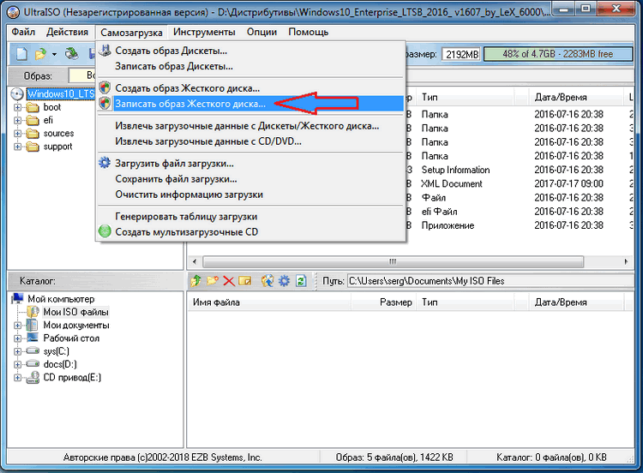Click the floppy icon for Создать образ Дискеты
643x473 pixels.
click(105, 50)
